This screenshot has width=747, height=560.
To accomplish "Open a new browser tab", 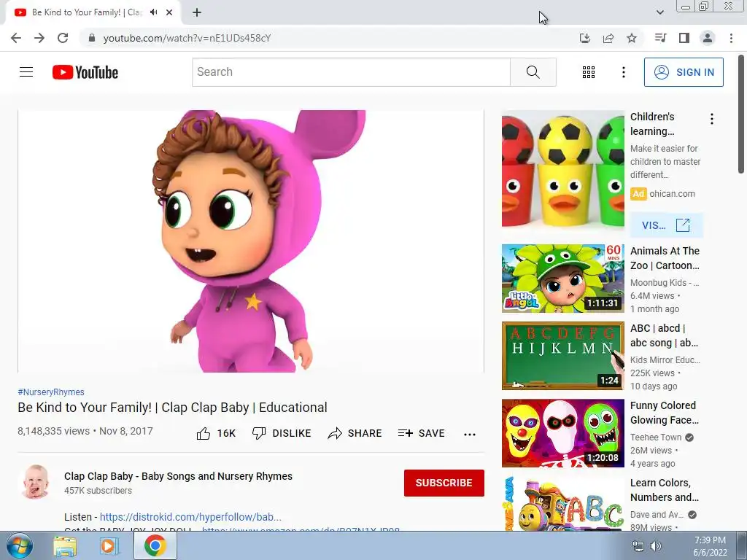I will 197,12.
